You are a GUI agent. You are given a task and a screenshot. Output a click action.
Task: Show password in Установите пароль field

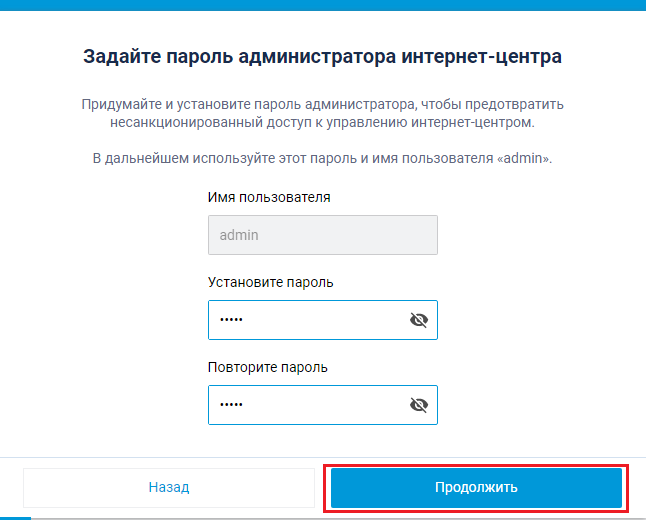(419, 320)
